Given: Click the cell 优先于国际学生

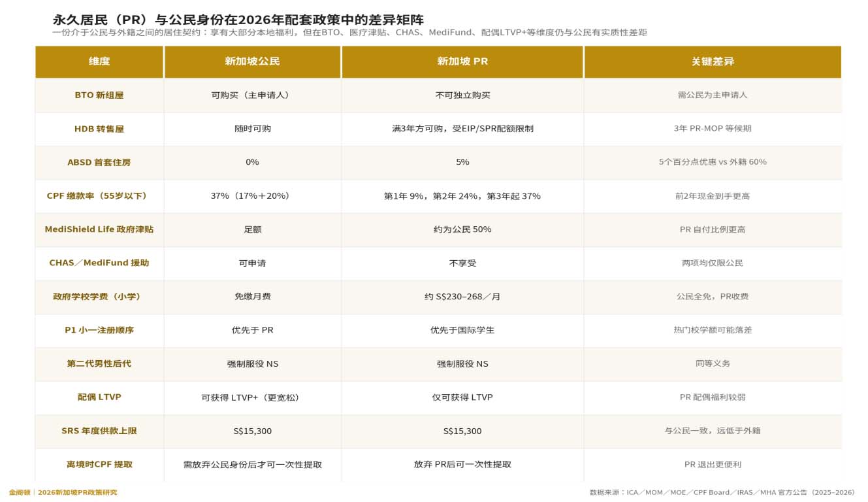Looking at the screenshot, I should pos(462,330).
